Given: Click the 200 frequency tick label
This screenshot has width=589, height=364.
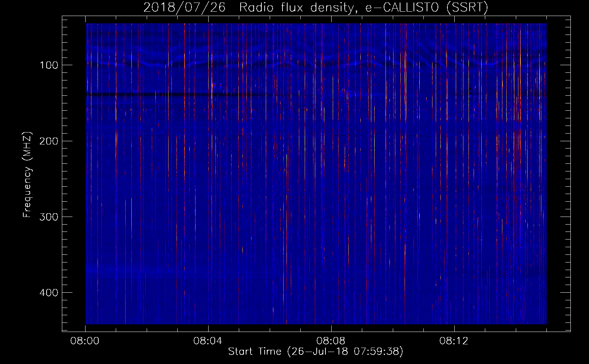Looking at the screenshot, I should 49,141.
